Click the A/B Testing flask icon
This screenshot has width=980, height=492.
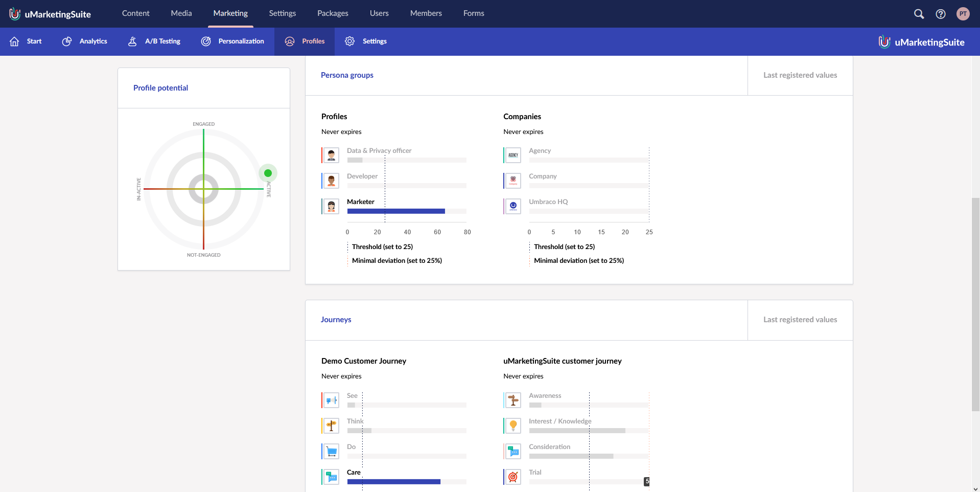132,41
